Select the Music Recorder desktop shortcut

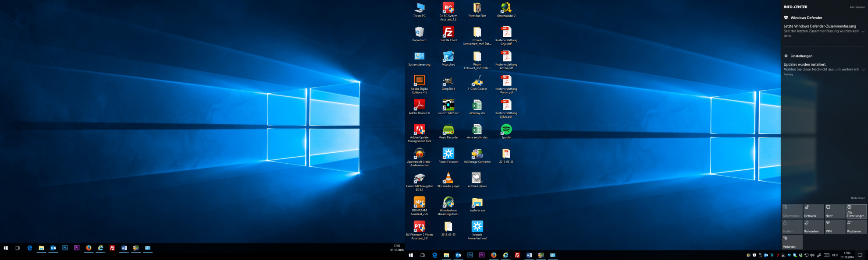448,132
